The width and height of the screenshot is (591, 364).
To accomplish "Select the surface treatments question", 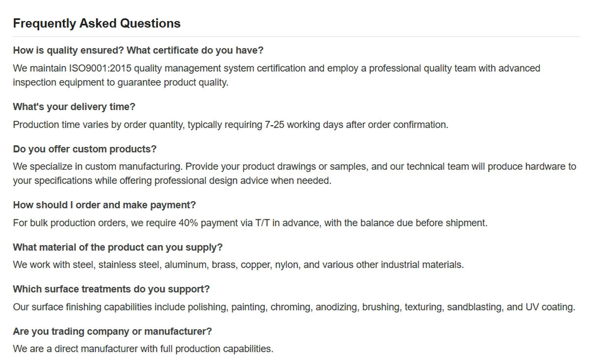I will click(111, 289).
